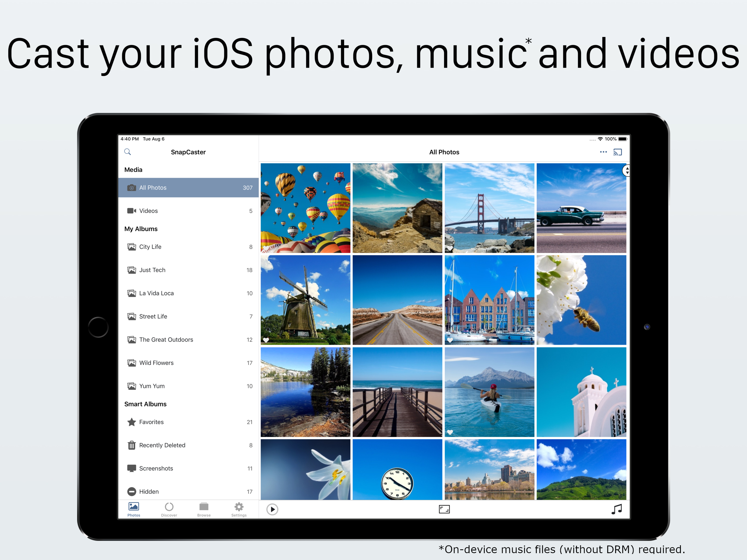
Task: Open the mountain stone hut photo
Action: coord(397,208)
